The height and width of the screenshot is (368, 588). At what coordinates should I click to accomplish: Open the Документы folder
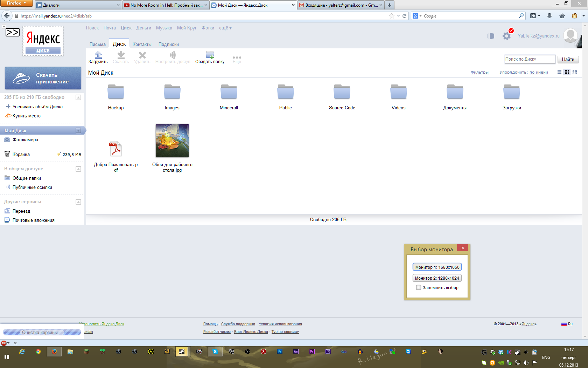pyautogui.click(x=455, y=92)
